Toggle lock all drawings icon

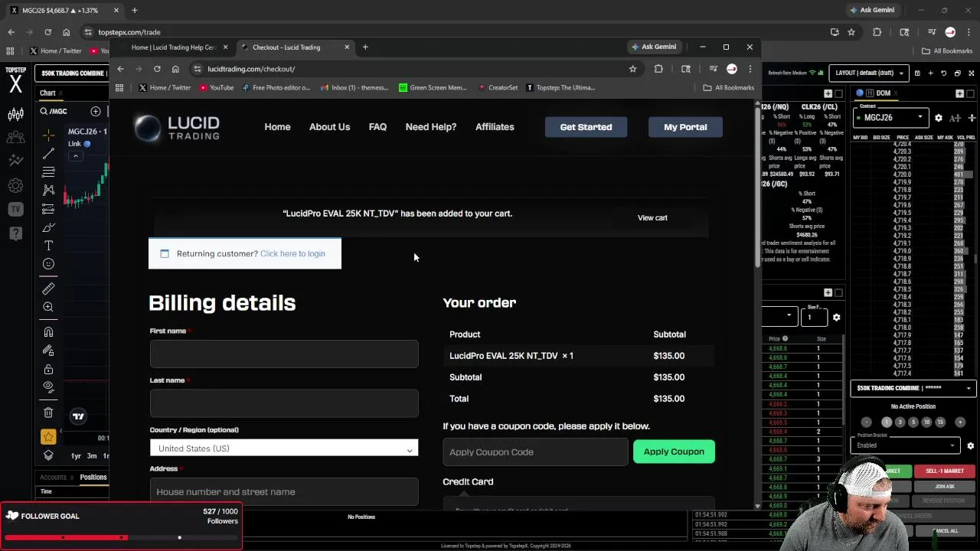coord(48,369)
